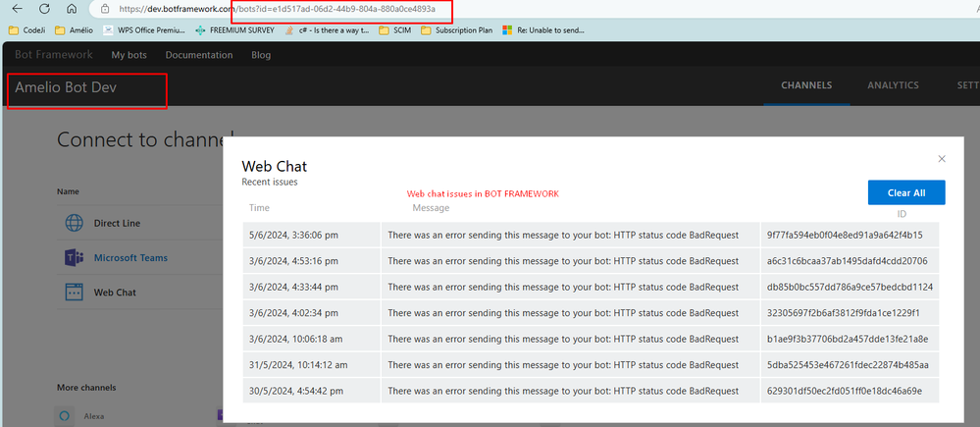Viewport: 980px width, 427px height.
Task: Open the Microsoft Teams channel link
Action: pos(130,257)
